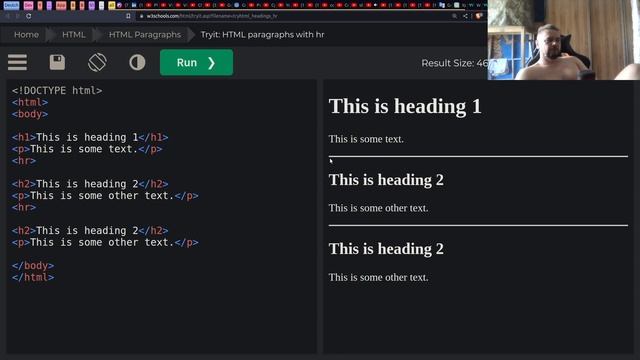This screenshot has width=640, height=360.
Task: Click the bookmark icon beside address bar
Action: point(128,16)
